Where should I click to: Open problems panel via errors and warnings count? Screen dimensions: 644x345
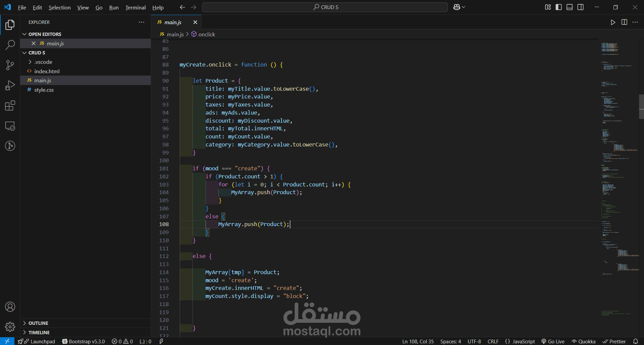[x=123, y=341]
